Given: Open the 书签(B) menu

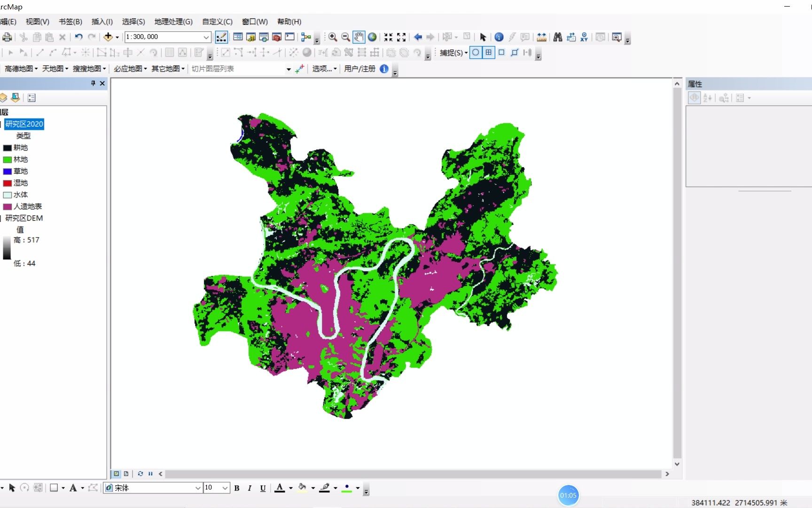Looking at the screenshot, I should 70,22.
